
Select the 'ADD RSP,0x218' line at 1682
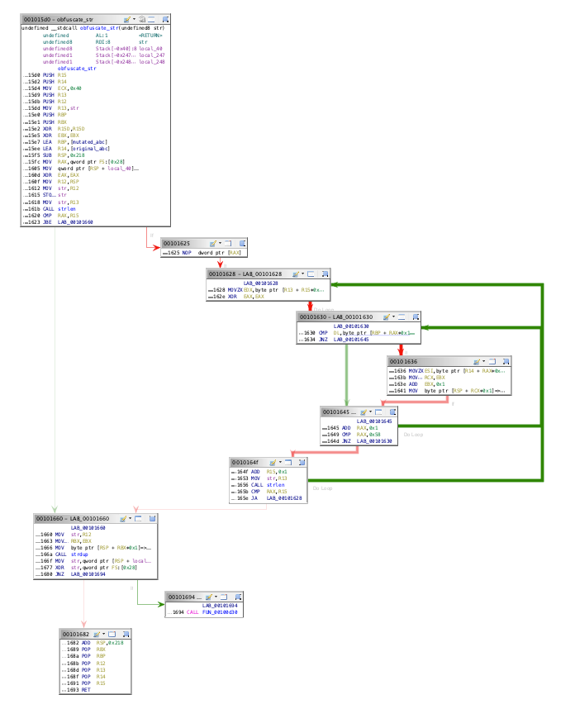pyautogui.click(x=93, y=643)
